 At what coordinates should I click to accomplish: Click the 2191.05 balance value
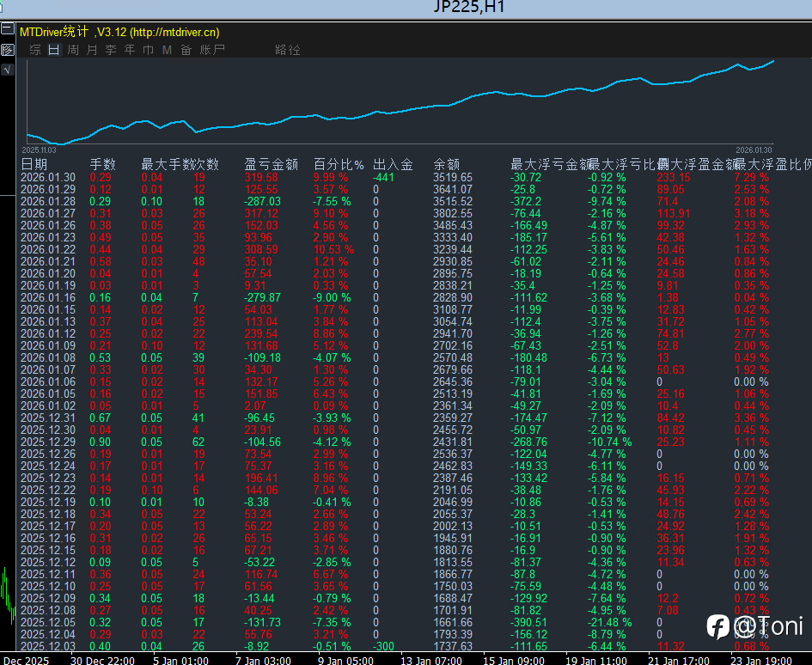tap(453, 490)
